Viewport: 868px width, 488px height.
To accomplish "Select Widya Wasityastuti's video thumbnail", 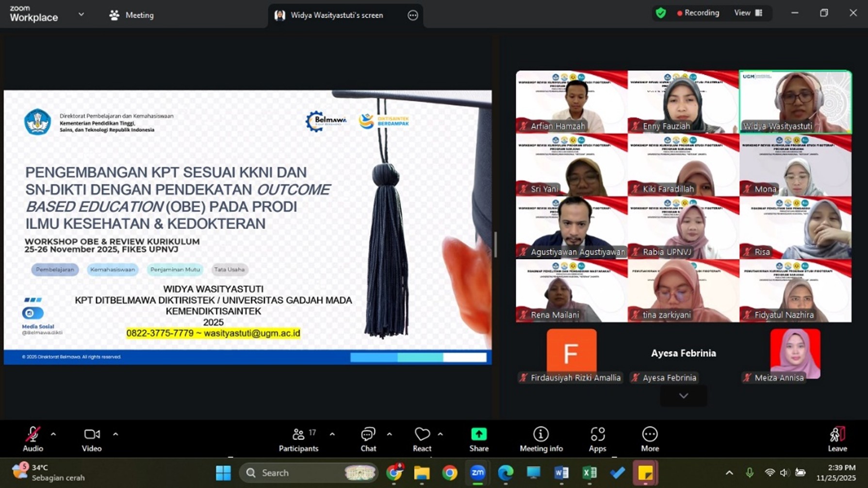I will [x=795, y=102].
